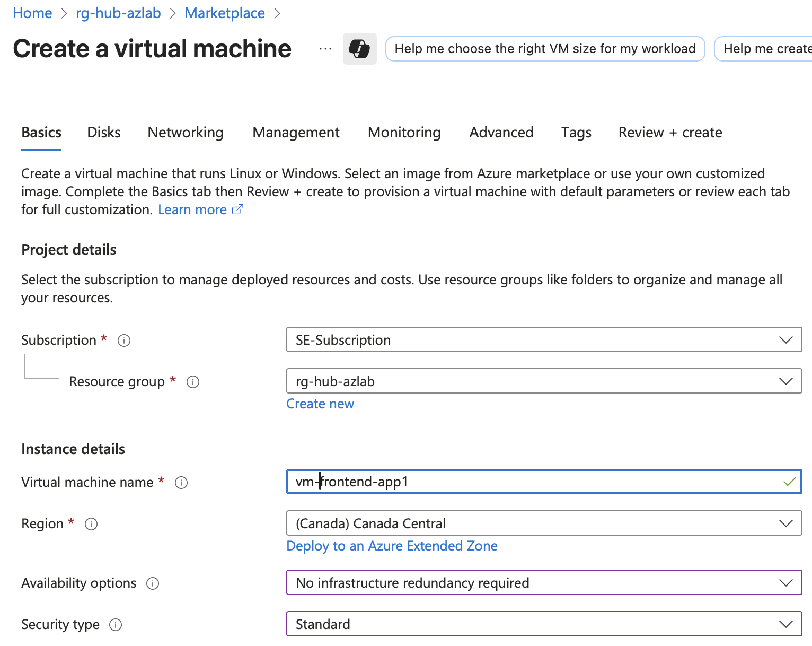Click the Project details heading
The image size is (812, 646).
(69, 250)
